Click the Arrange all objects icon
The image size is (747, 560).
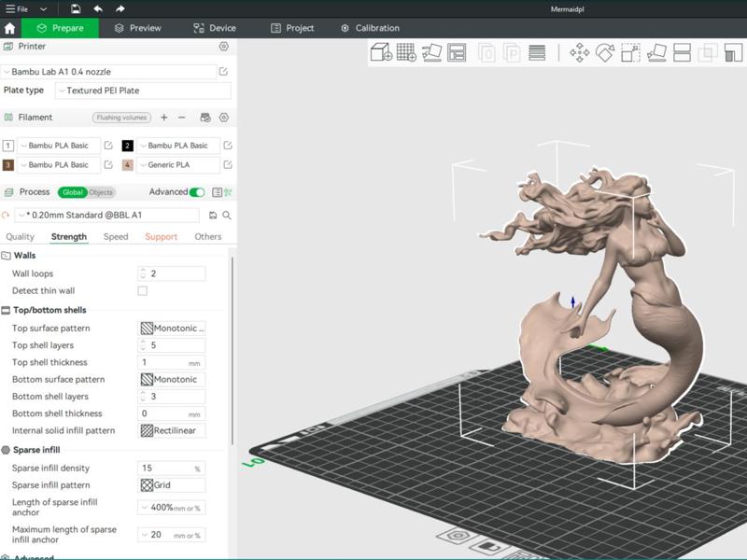click(x=457, y=52)
